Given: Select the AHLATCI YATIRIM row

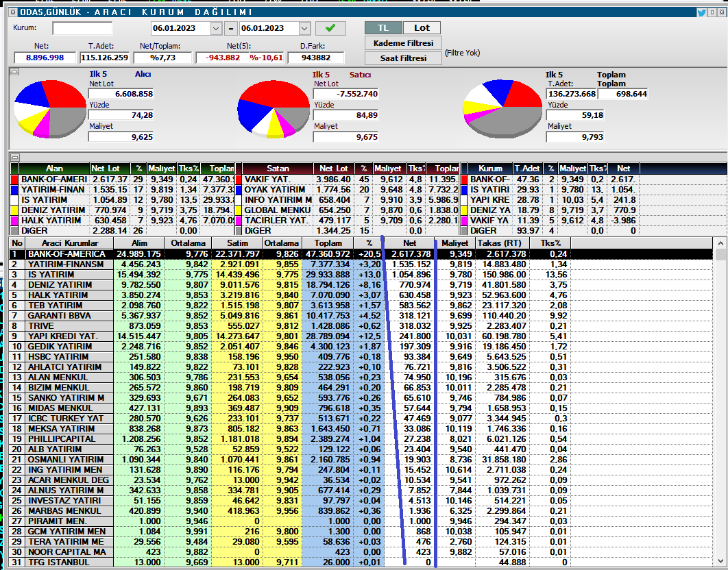Looking at the screenshot, I should pyautogui.click(x=361, y=367).
